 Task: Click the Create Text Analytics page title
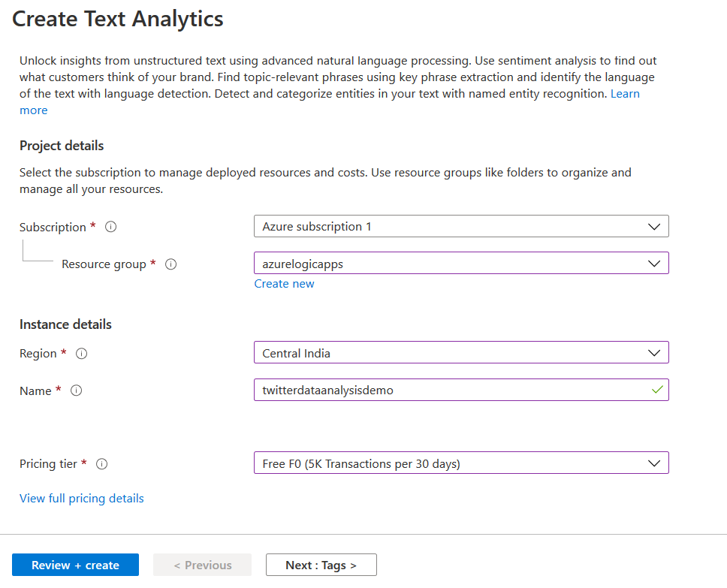(x=118, y=19)
